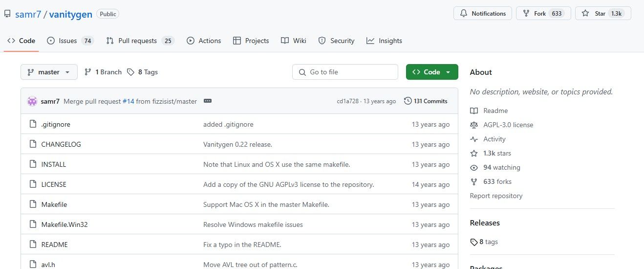This screenshot has height=269, width=644.
Task: Open the INSTALL file
Action: tap(54, 164)
